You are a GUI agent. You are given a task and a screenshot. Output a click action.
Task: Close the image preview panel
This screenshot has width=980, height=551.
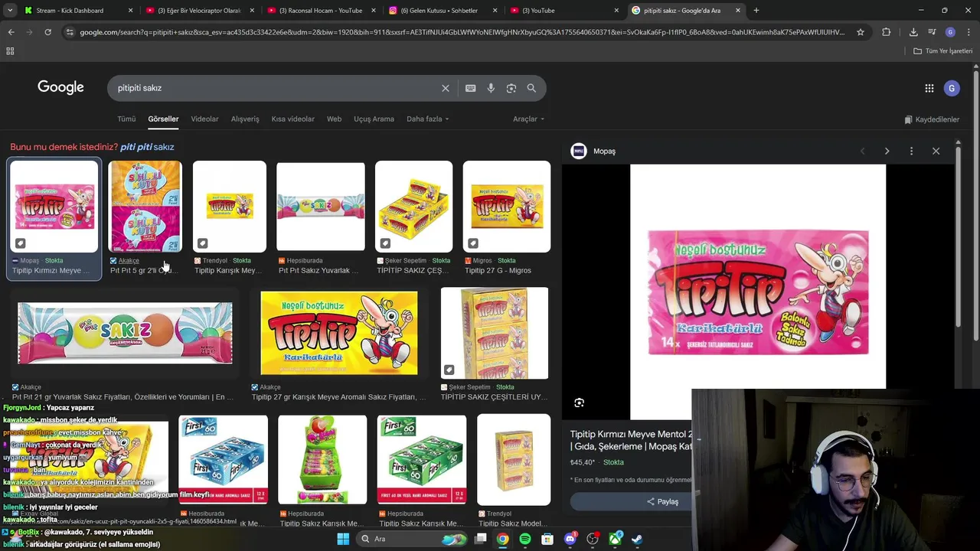coord(936,151)
